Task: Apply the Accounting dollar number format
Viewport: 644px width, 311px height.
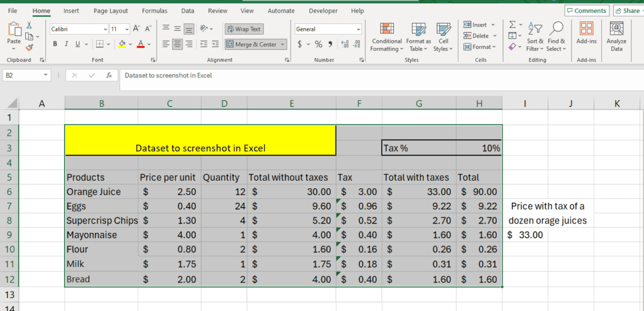Action: 300,44
